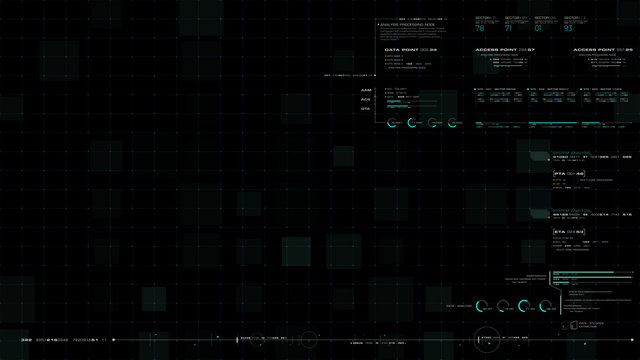Click the Data Storage Extraction folder icon
The width and height of the screenshot is (640, 360).
[x=573, y=325]
